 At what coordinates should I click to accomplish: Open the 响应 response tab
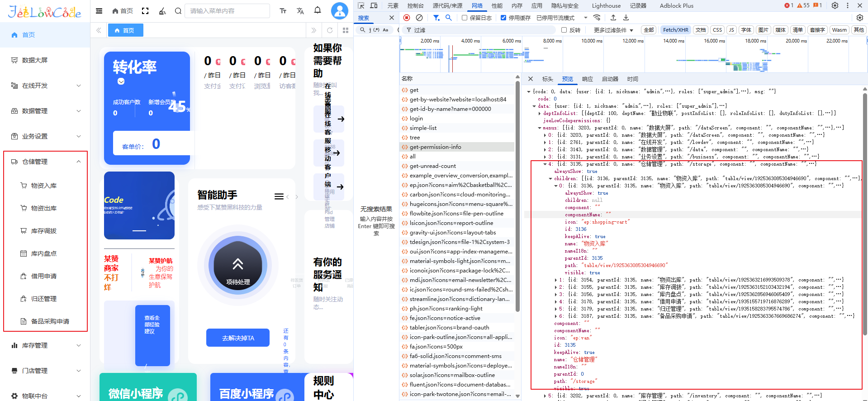click(587, 79)
